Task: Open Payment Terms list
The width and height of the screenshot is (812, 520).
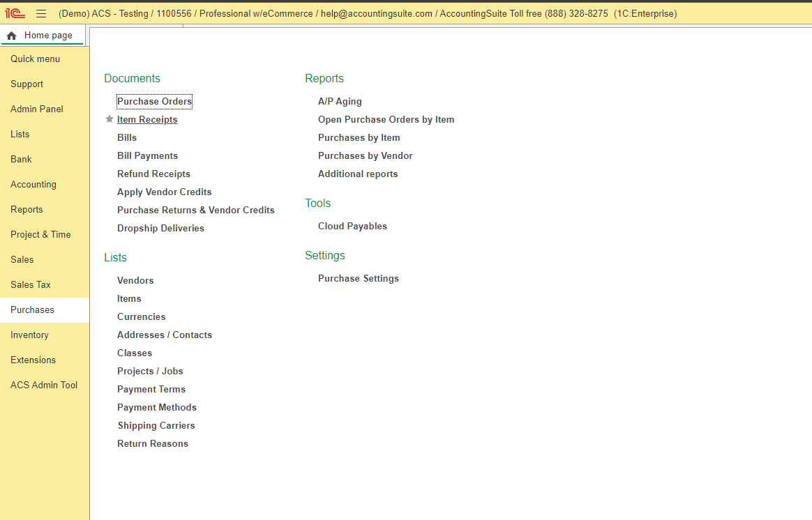Action: point(151,389)
